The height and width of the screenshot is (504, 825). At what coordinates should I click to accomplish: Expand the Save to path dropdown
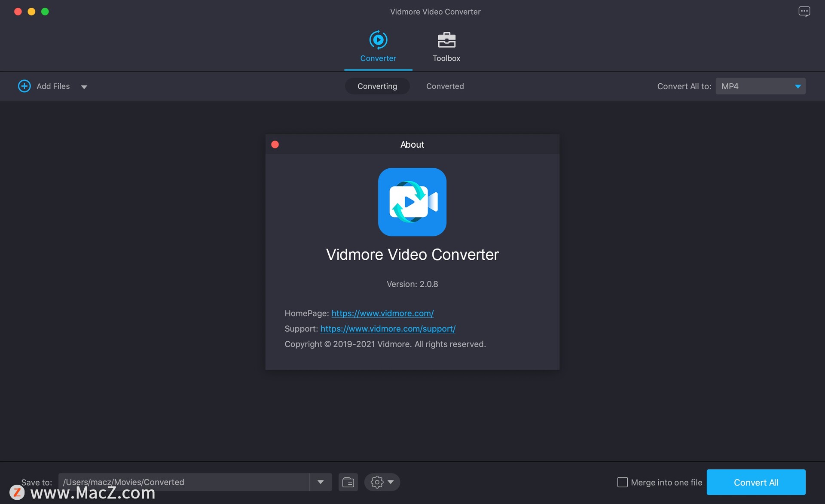click(x=321, y=482)
